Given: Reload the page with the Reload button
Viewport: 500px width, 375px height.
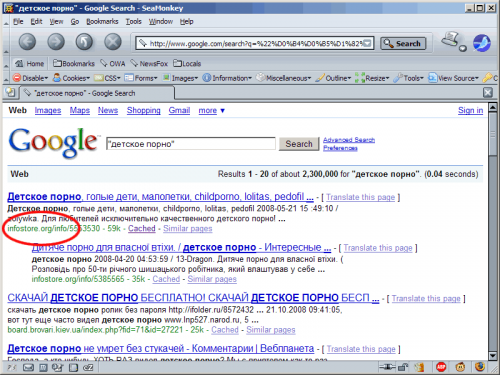Looking at the screenshot, I should point(84,42).
